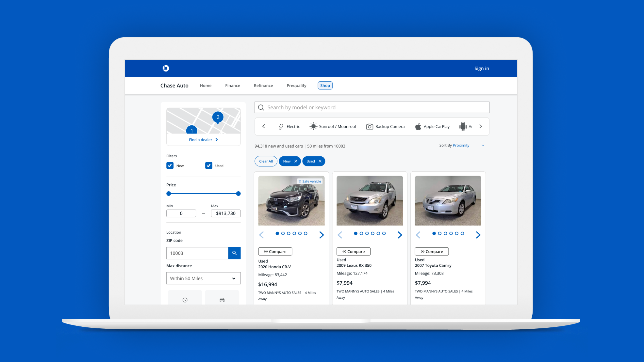The width and height of the screenshot is (644, 362).
Task: Select the Sunroof / Moonroof feature filter
Action: (333, 127)
